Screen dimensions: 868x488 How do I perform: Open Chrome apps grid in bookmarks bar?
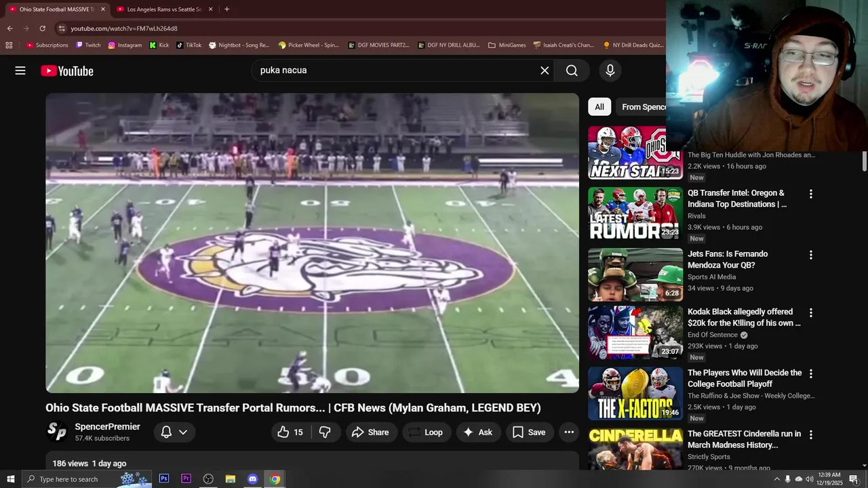pos(9,45)
